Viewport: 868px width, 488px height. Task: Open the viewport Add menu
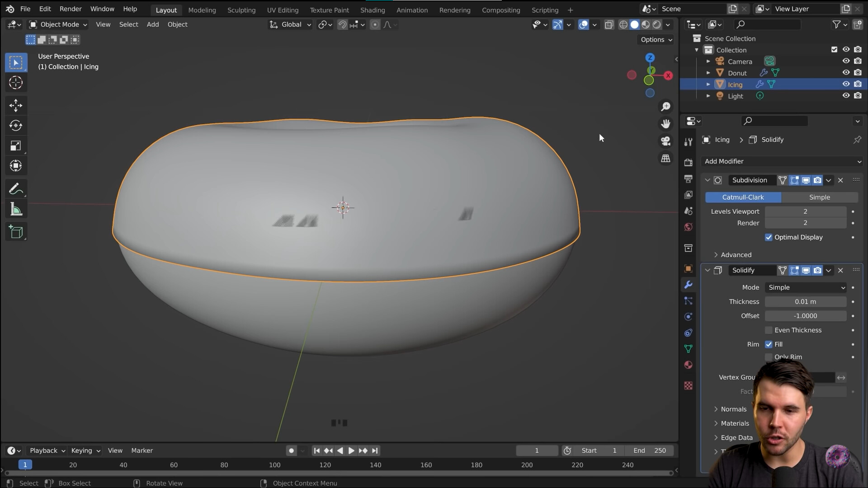pyautogui.click(x=153, y=24)
